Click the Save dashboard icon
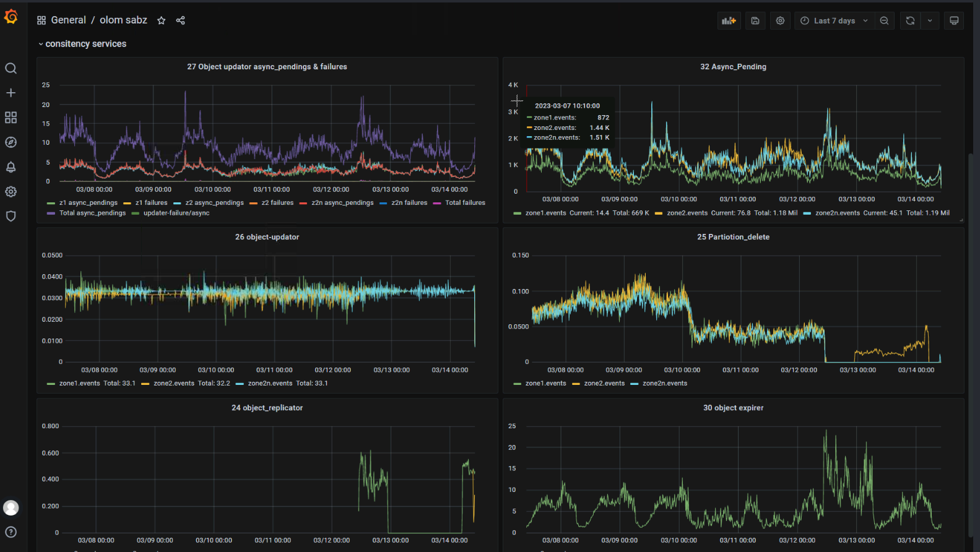980x552 pixels. coord(755,20)
